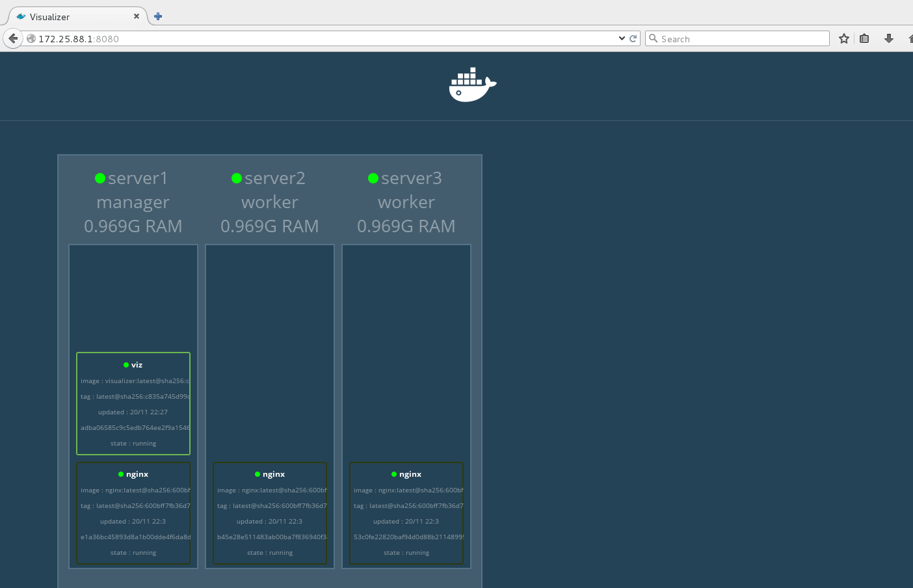Click the Visualizer tab favicon

(21, 16)
